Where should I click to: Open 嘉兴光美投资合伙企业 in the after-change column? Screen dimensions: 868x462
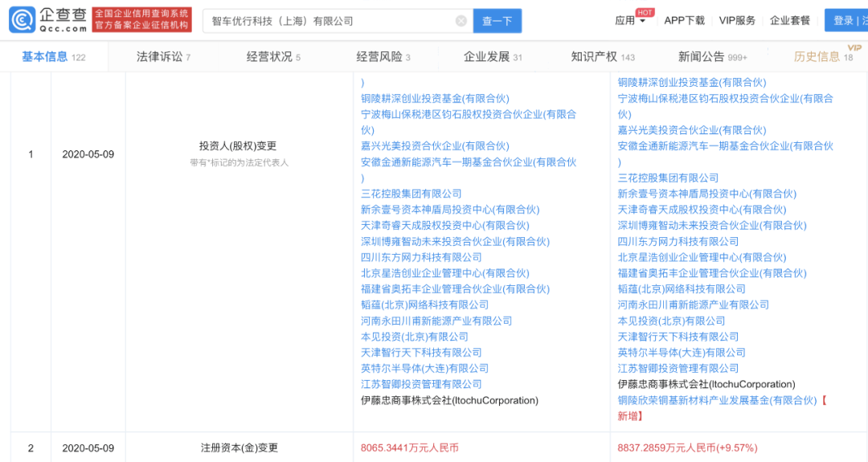pos(692,130)
